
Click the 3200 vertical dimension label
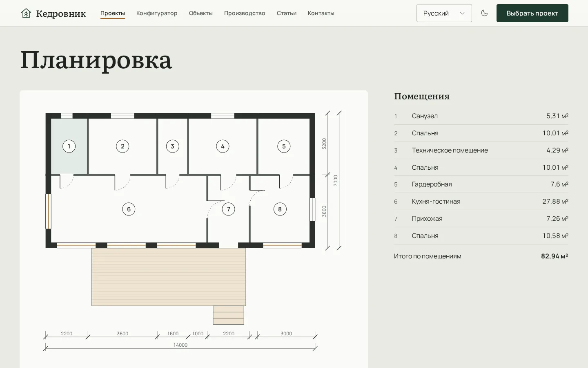(x=324, y=144)
